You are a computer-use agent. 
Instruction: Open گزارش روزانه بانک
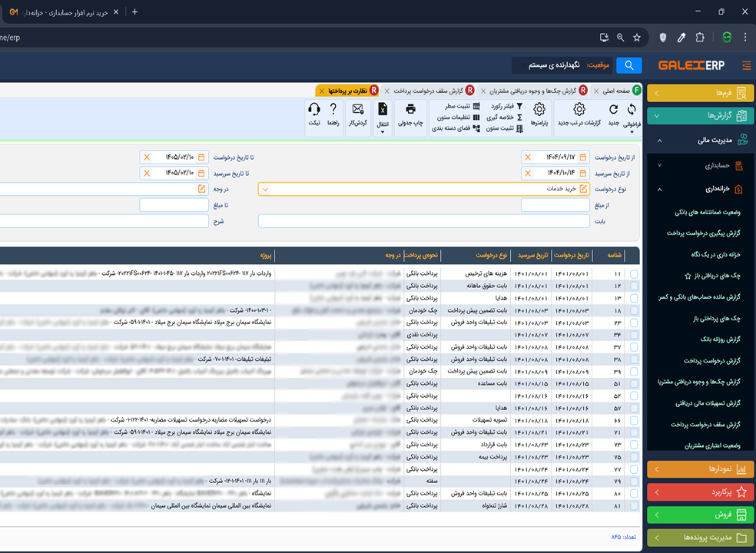tap(720, 339)
